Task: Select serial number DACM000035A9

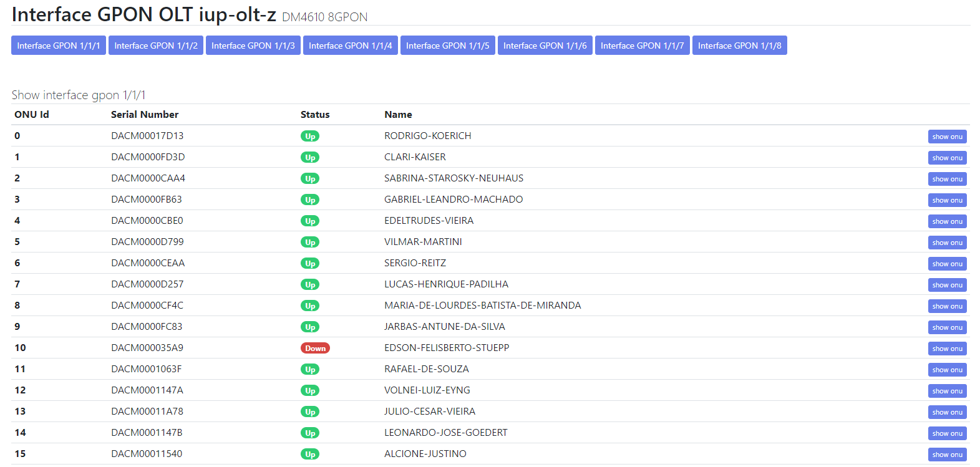Action: (147, 348)
